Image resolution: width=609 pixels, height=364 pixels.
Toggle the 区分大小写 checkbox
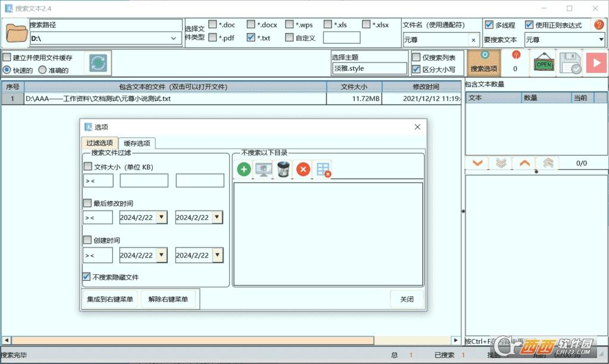click(x=416, y=69)
